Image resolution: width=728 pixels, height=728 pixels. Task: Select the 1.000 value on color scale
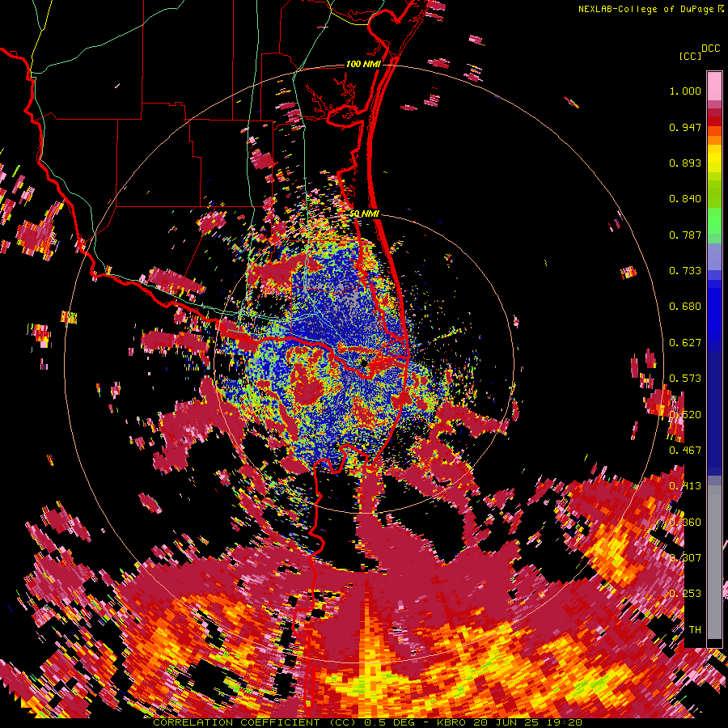tap(685, 91)
